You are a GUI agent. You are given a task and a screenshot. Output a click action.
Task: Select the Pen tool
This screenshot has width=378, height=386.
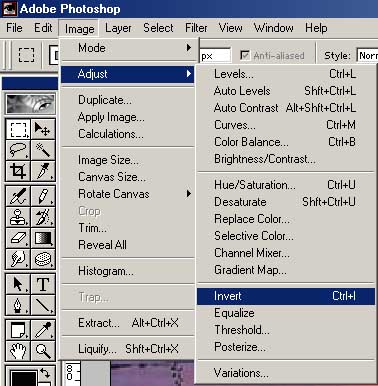[18, 305]
